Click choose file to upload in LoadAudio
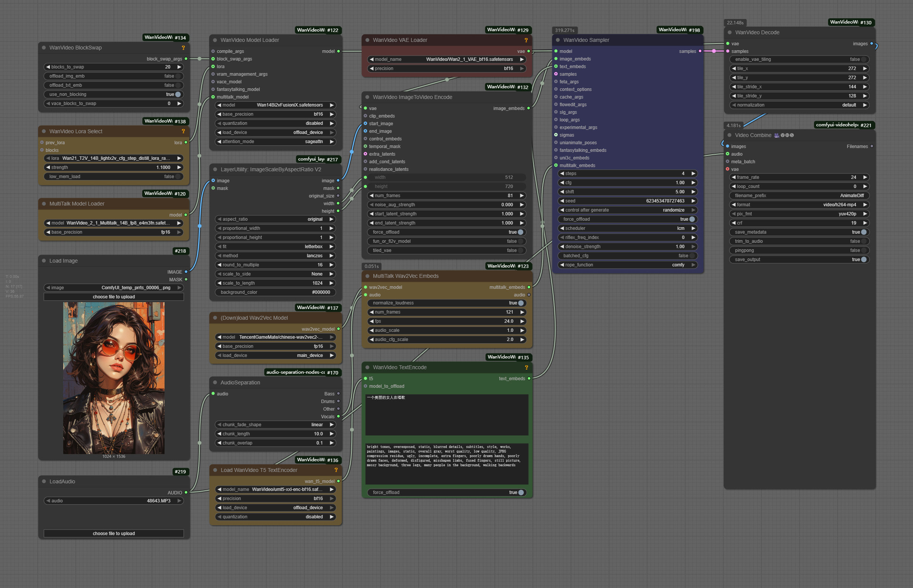 pyautogui.click(x=114, y=534)
